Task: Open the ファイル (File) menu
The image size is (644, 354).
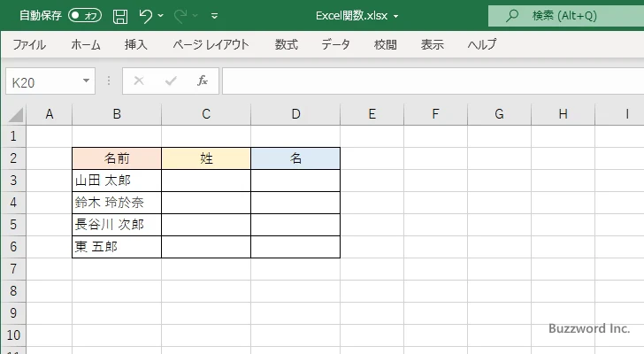Action: (x=29, y=44)
